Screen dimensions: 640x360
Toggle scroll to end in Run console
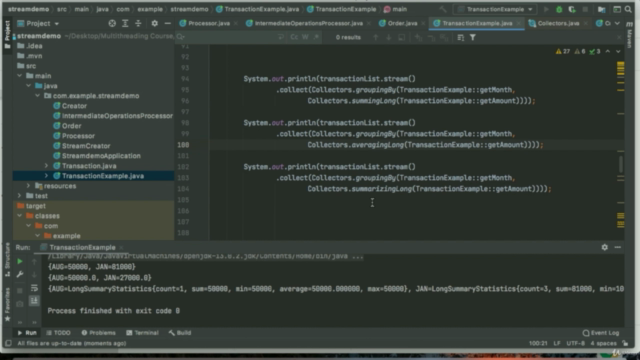coord(34,301)
